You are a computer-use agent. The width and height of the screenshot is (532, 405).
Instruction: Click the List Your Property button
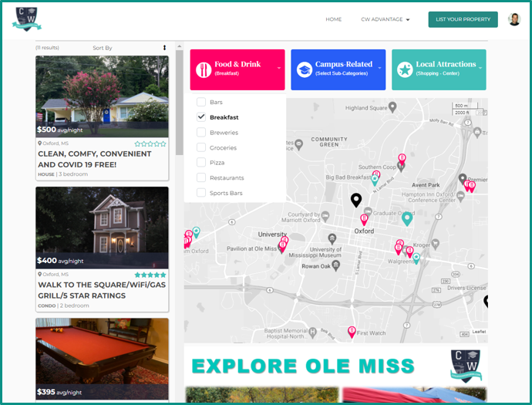click(x=463, y=19)
